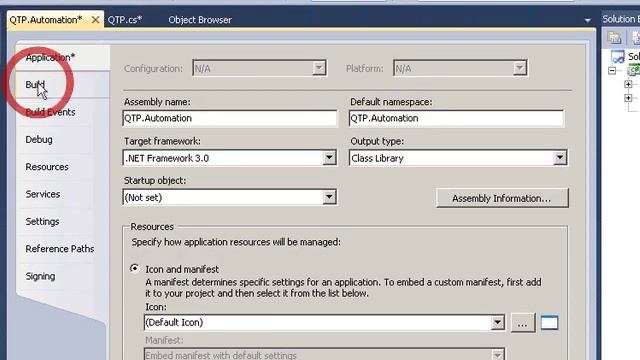Click the C# project icon in Solution Explorer

[x=634, y=71]
